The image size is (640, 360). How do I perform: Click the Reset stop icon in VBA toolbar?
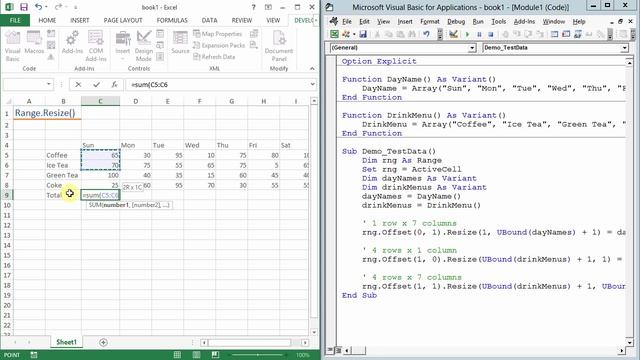pos(491,34)
